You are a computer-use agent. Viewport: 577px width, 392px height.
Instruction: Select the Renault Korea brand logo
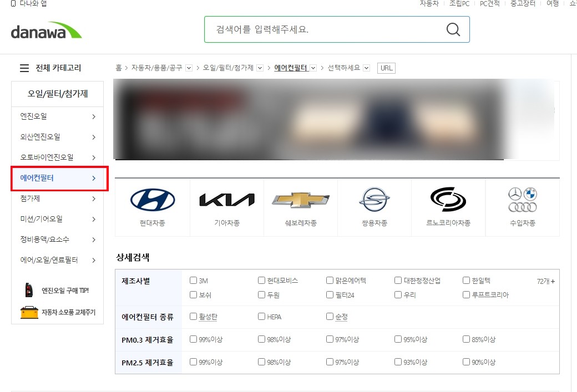448,200
